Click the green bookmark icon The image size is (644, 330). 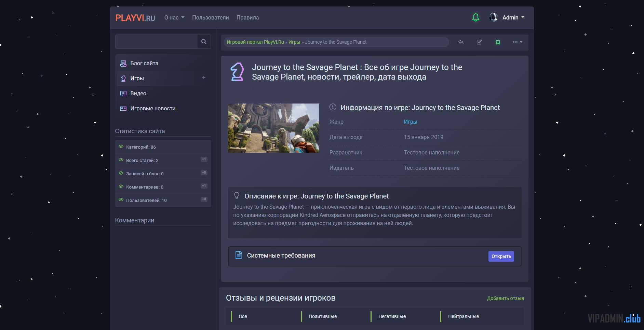tap(498, 42)
